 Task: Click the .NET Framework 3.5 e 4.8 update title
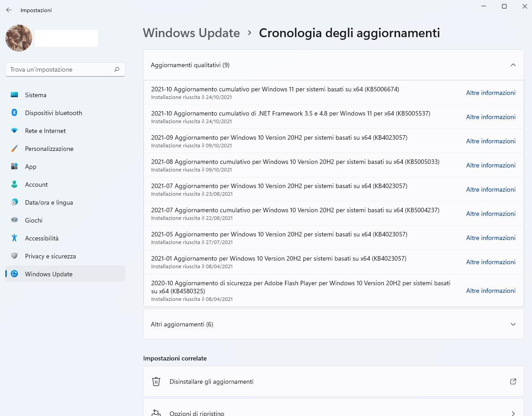[x=290, y=113]
